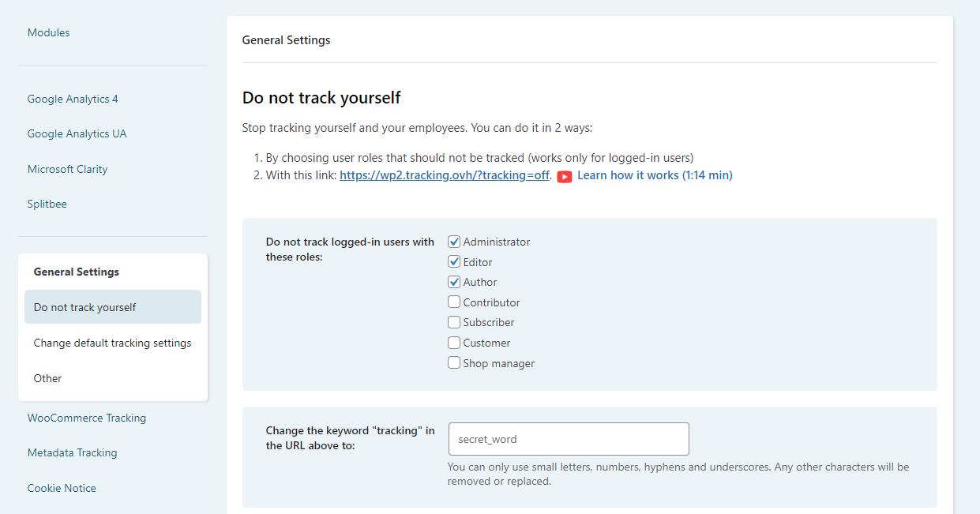
Task: Open the Splitbee settings page
Action: pos(47,204)
